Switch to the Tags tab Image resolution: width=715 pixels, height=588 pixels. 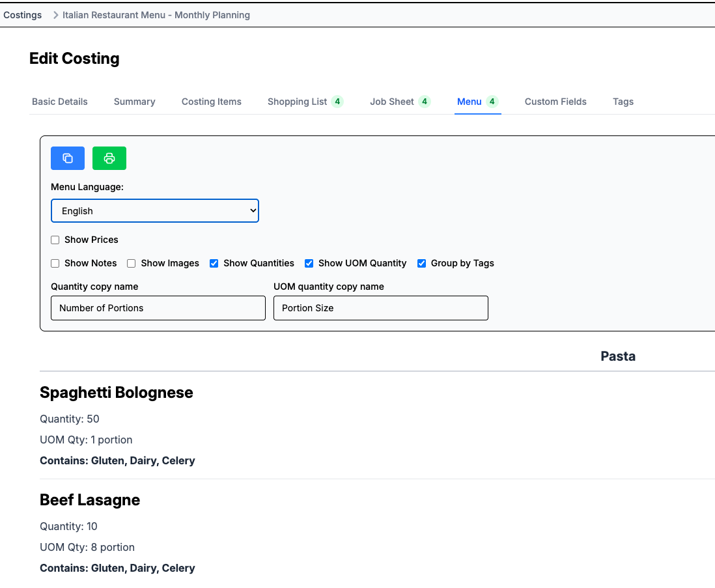click(x=623, y=102)
